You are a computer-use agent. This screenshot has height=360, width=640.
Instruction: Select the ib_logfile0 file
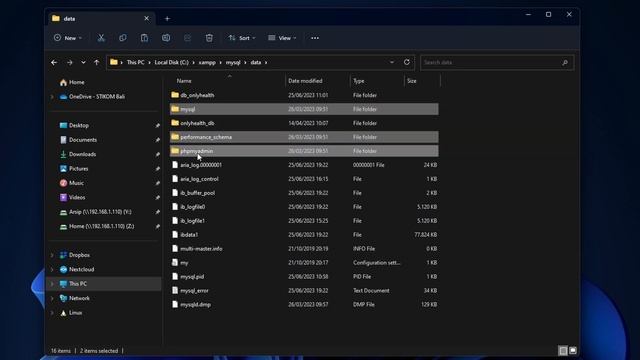click(x=304, y=207)
